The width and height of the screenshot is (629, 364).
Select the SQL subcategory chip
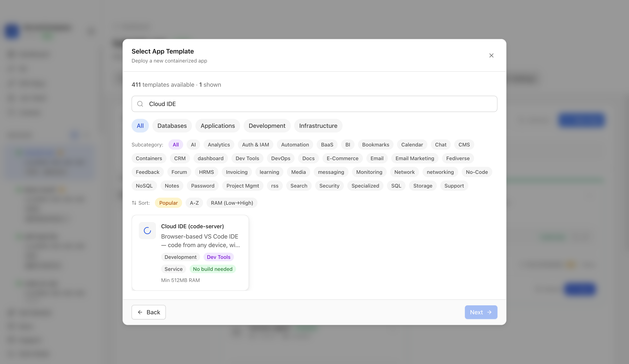(396, 186)
